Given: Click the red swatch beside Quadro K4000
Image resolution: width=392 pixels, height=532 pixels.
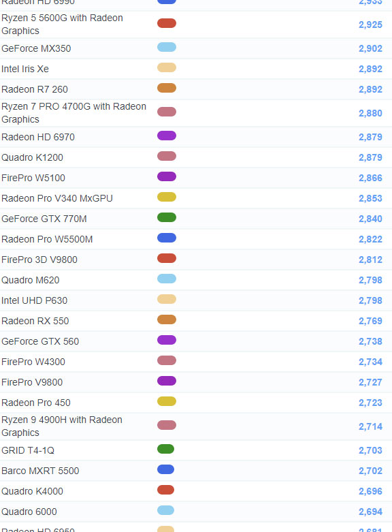Looking at the screenshot, I should click(165, 490).
